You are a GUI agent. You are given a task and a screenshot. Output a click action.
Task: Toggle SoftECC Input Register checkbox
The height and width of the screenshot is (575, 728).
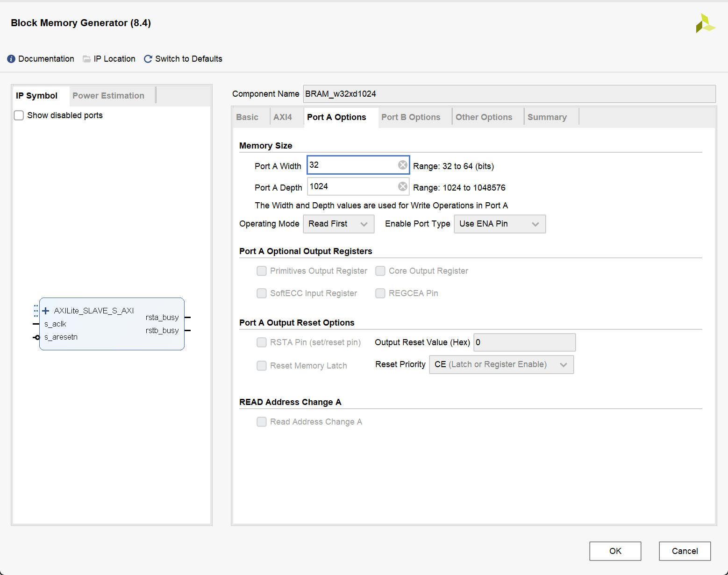262,293
